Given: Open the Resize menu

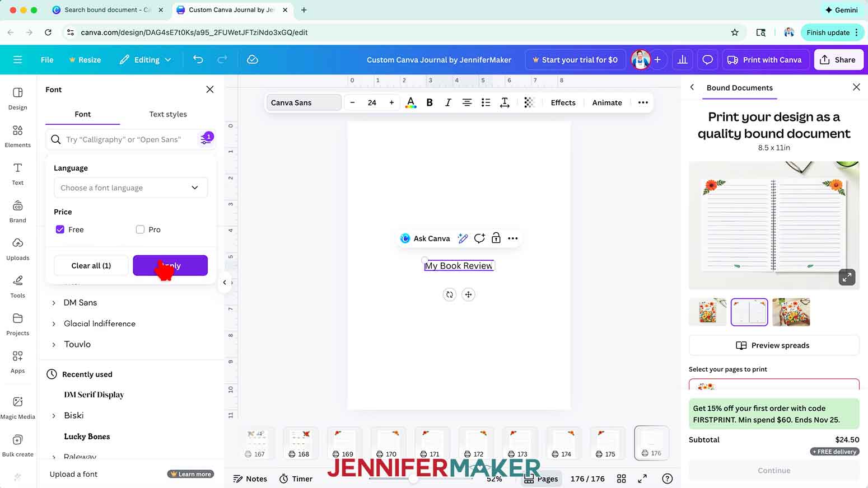Looking at the screenshot, I should tap(85, 59).
